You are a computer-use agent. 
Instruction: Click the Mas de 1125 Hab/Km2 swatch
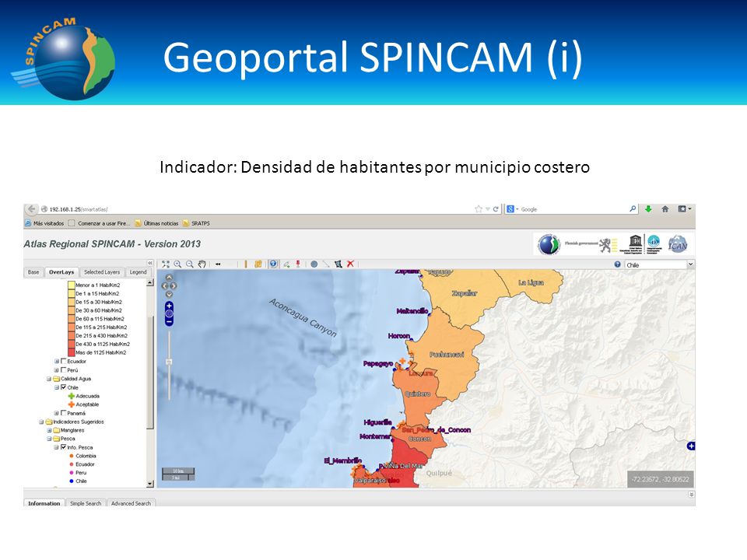coord(72,352)
